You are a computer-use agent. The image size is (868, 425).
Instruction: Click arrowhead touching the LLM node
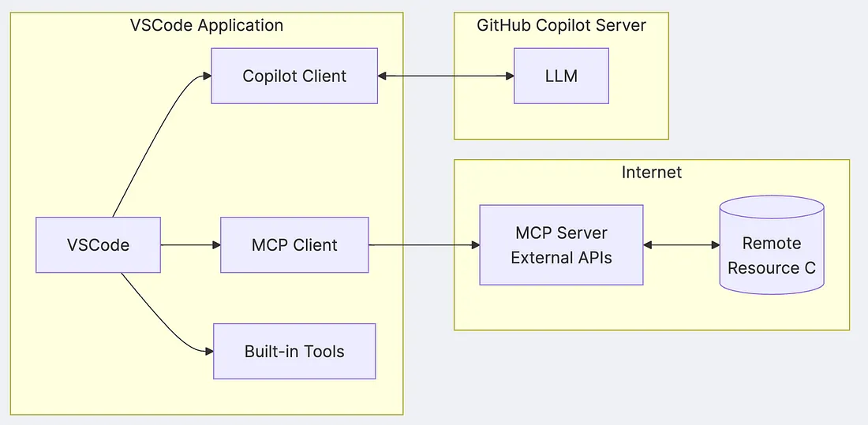point(510,76)
